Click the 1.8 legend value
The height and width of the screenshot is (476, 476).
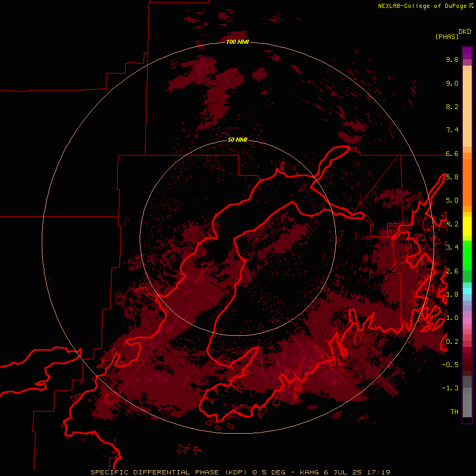pyautogui.click(x=452, y=295)
